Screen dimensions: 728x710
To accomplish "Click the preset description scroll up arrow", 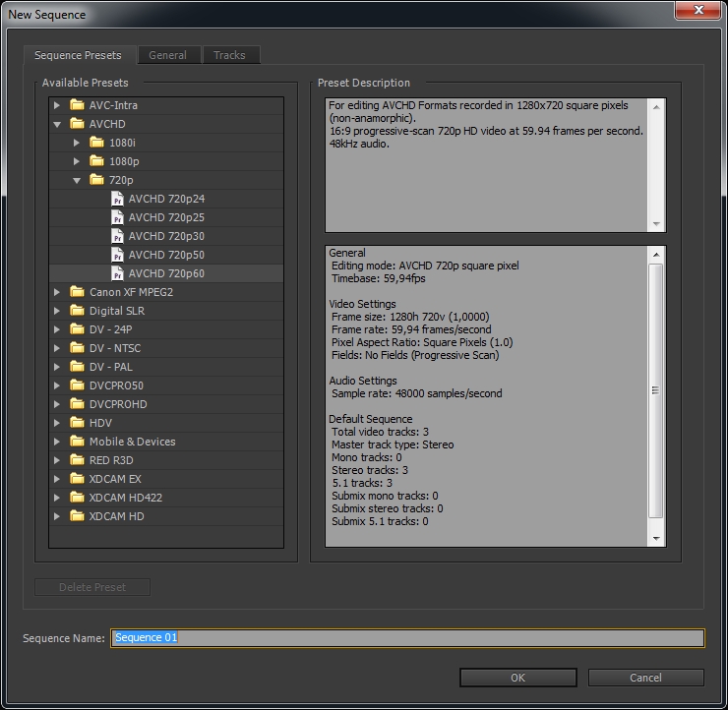I will pyautogui.click(x=656, y=107).
